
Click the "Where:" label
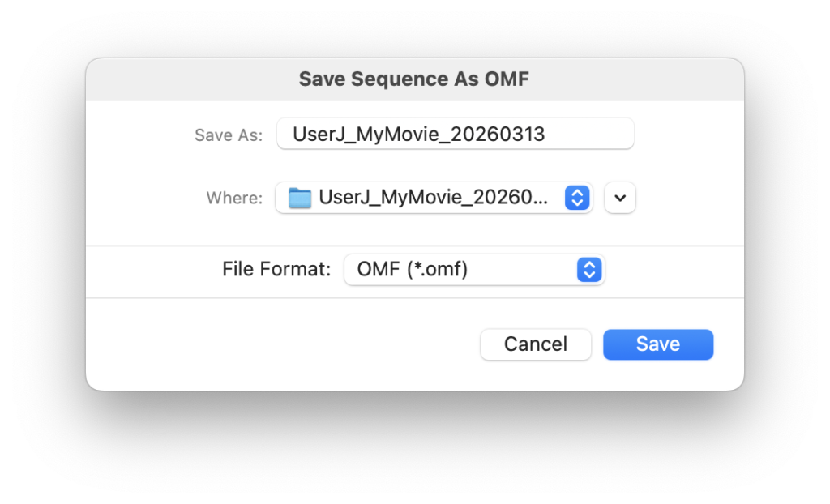coord(234,199)
